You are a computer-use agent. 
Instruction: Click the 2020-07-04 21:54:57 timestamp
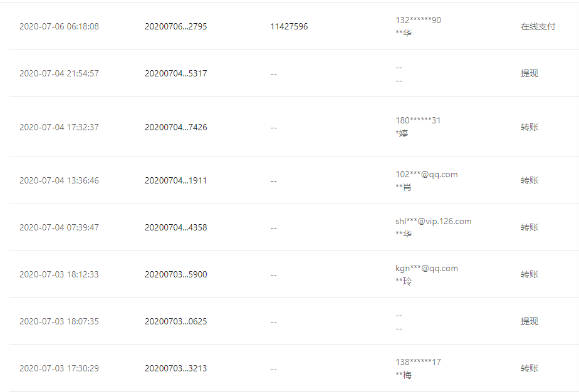59,73
